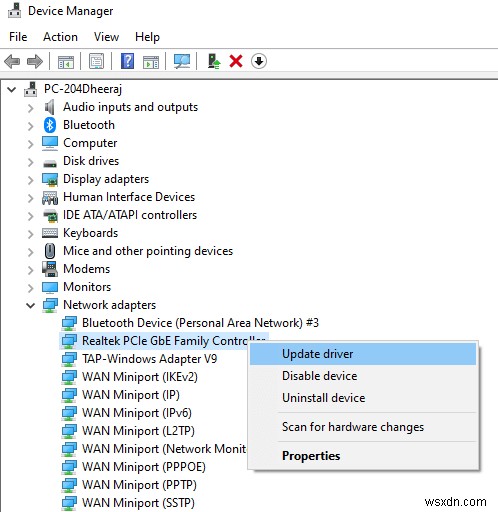Select TAP-Windows Adapter V9 text
Image resolution: width=498 pixels, height=512 pixels.
[x=149, y=359]
